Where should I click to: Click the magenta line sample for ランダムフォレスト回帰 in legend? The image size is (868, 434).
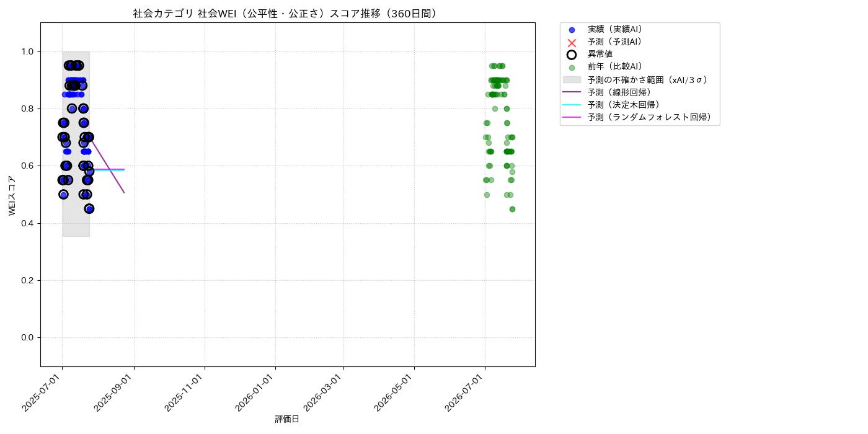[x=572, y=117]
